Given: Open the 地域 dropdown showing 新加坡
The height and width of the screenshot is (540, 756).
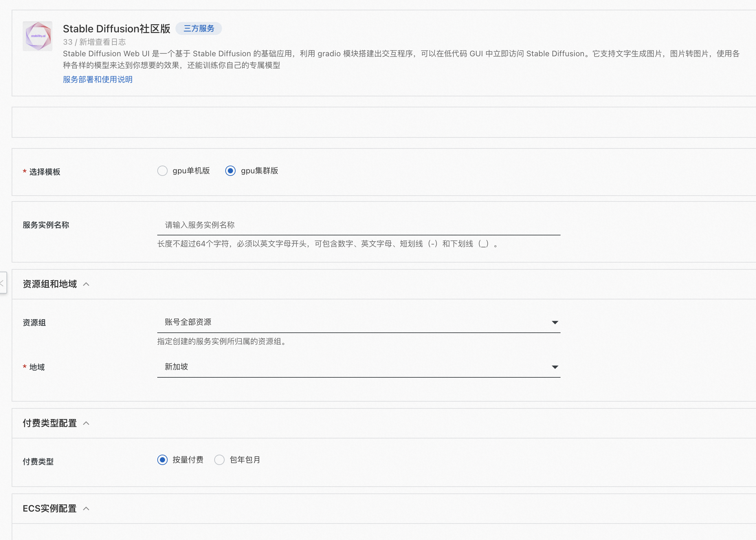Looking at the screenshot, I should (358, 367).
